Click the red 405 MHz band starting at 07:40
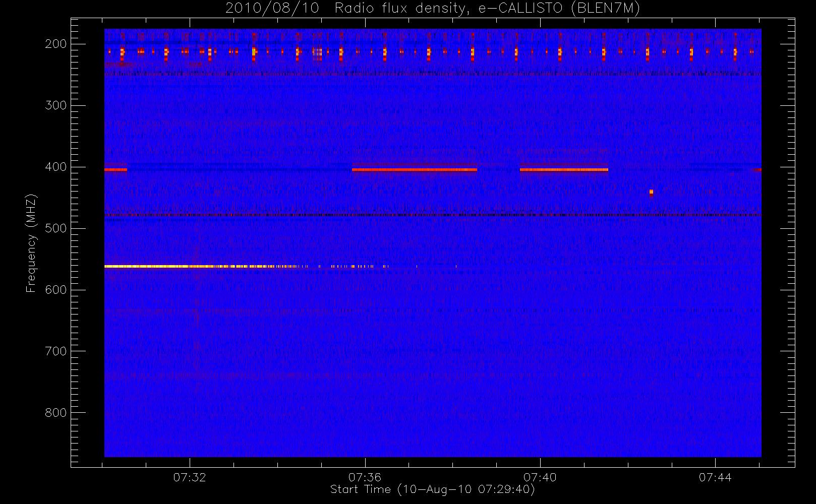This screenshot has width=816, height=504. coord(564,170)
